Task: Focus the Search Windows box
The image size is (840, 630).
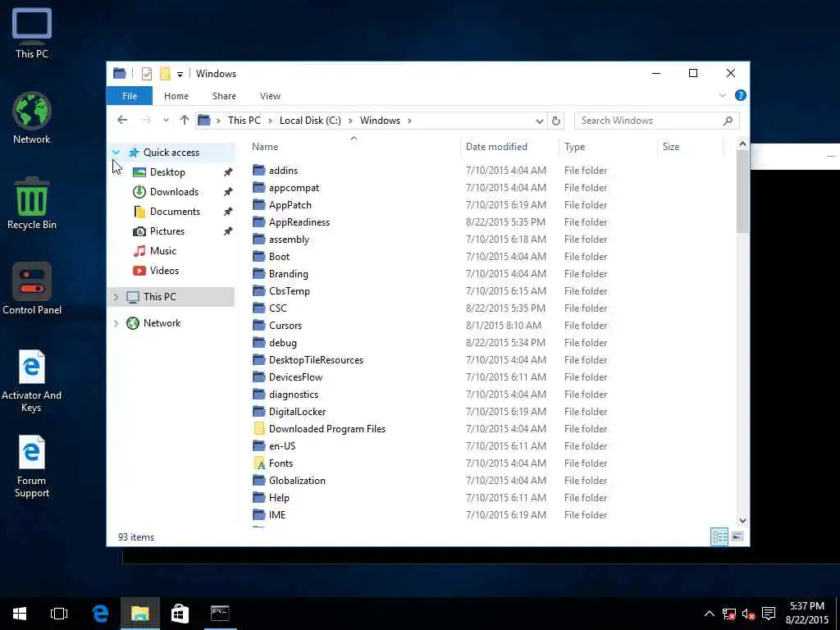Action: 657,121
